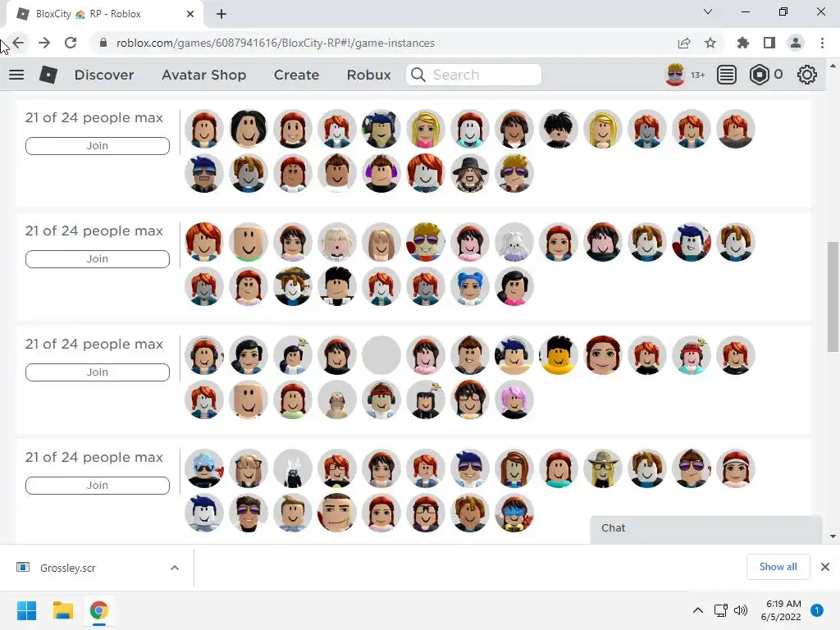Open File Explorer from the taskbar
Image resolution: width=840 pixels, height=630 pixels.
pyautogui.click(x=62, y=610)
